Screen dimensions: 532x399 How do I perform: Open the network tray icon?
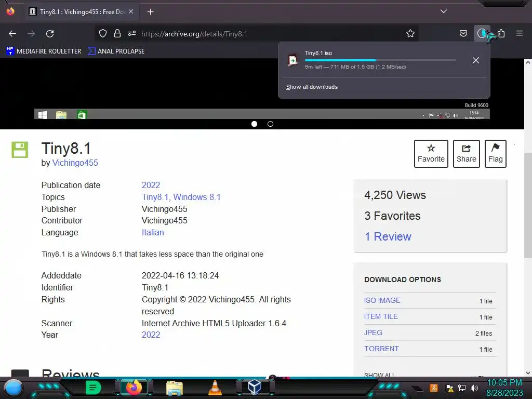click(462, 388)
